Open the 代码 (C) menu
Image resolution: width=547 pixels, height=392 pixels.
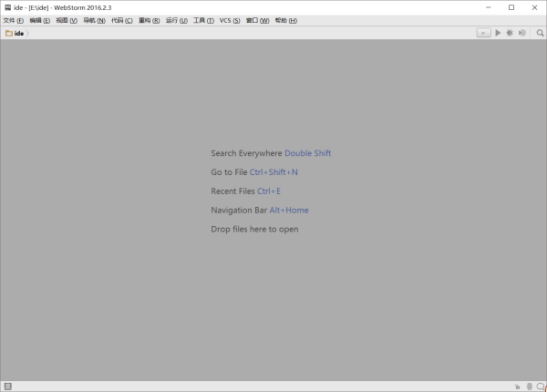tap(122, 21)
